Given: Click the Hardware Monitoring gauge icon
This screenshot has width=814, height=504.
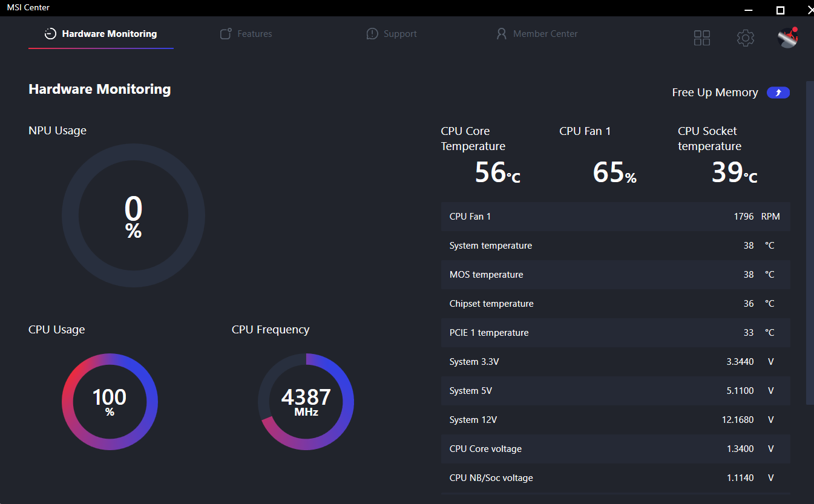Looking at the screenshot, I should (51, 34).
